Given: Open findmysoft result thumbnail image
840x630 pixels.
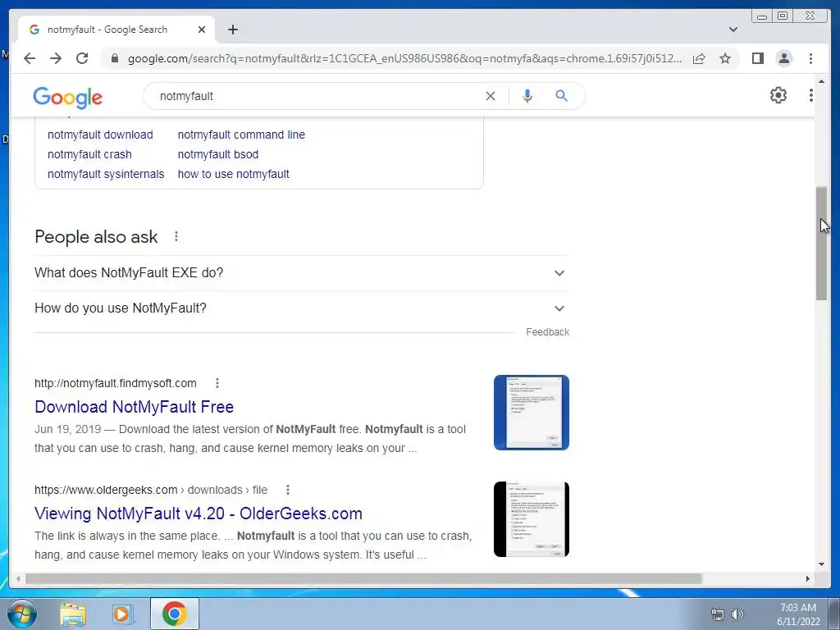Looking at the screenshot, I should pyautogui.click(x=532, y=413).
